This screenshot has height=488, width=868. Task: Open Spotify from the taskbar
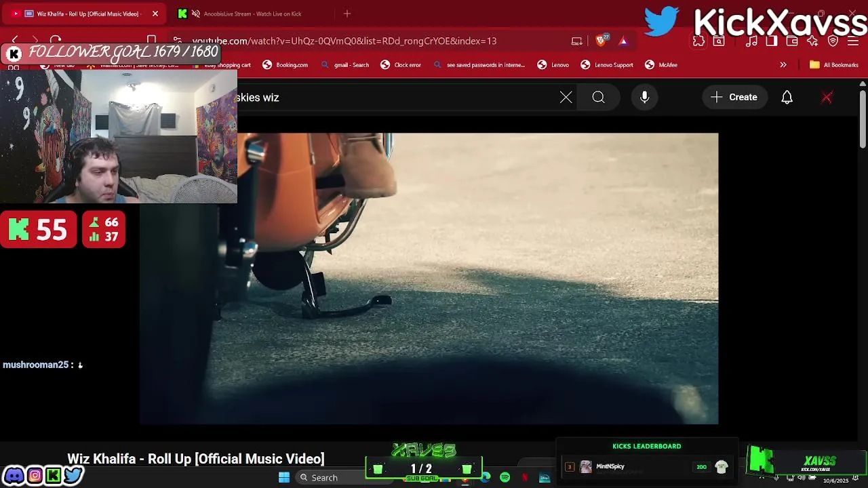[505, 477]
